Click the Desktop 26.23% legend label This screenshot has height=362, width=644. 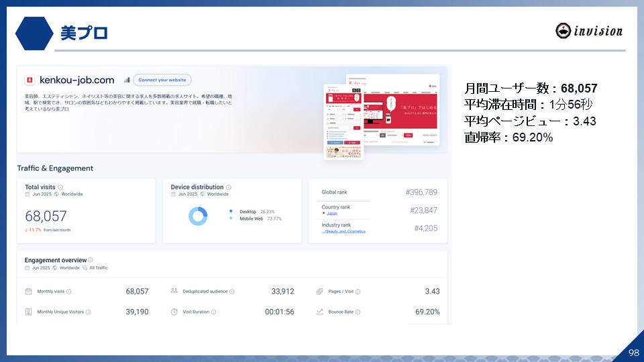point(257,212)
